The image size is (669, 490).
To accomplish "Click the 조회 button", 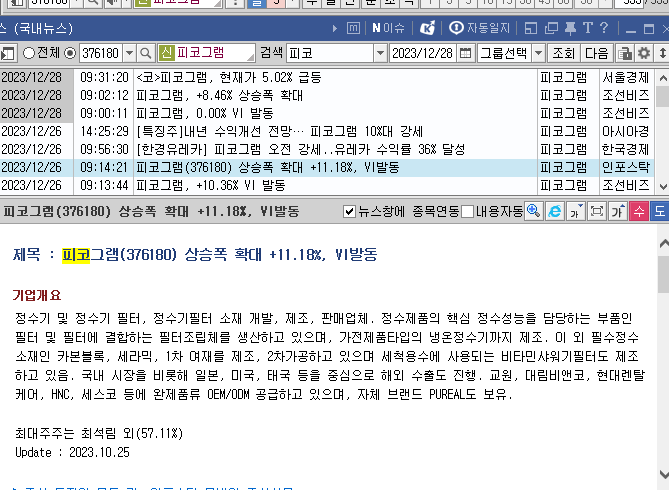I will (564, 53).
